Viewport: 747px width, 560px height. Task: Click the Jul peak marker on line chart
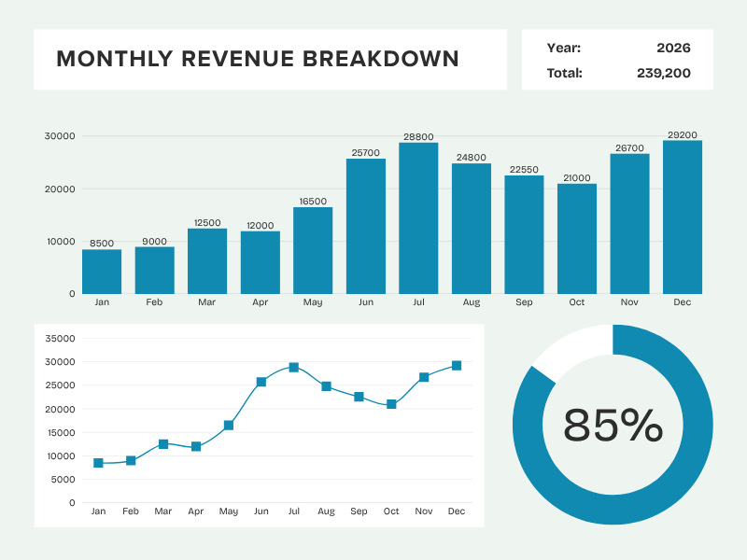point(294,367)
